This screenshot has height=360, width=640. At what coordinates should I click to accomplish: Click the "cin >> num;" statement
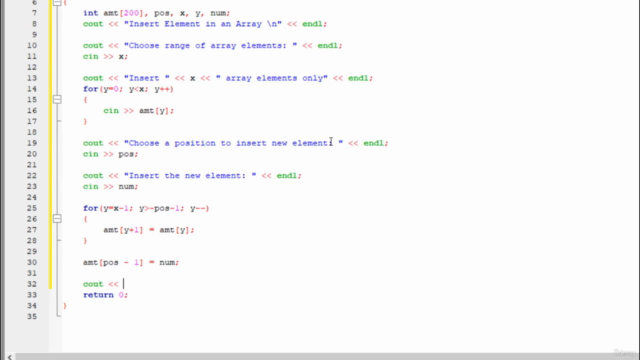pos(111,187)
